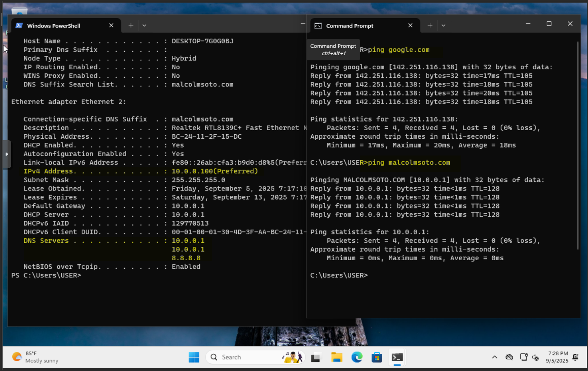Click the muted volume tray icon

[535, 357]
